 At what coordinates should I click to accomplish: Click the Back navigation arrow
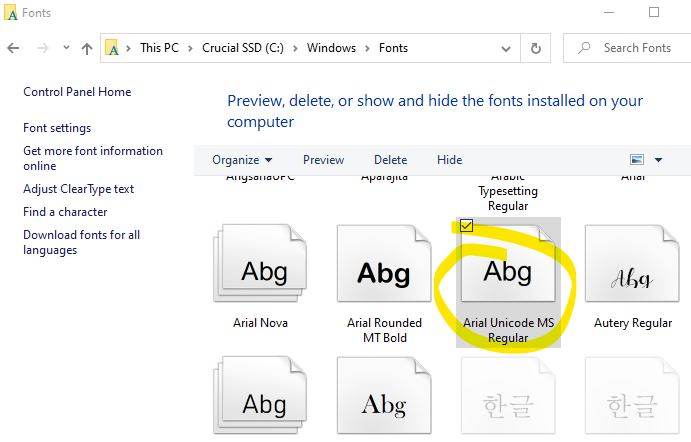click(x=13, y=48)
